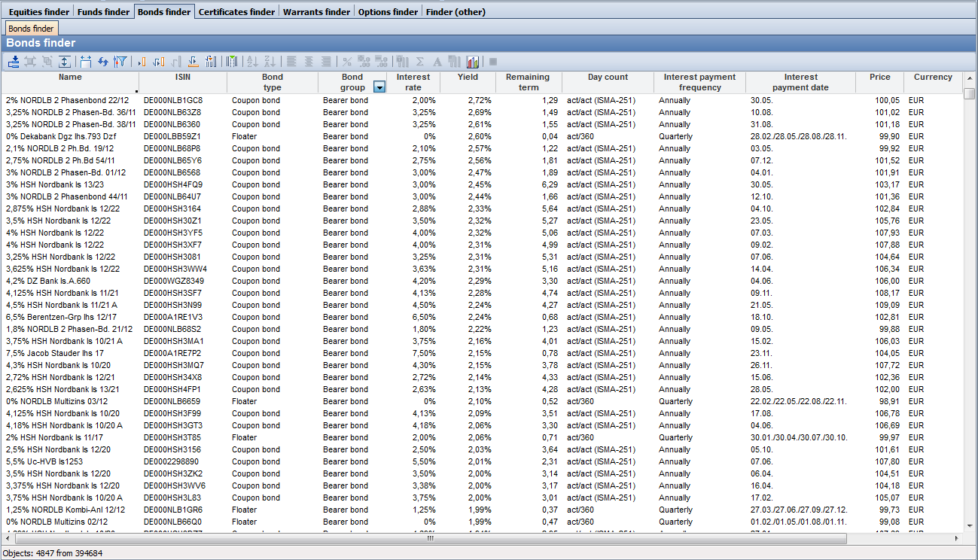
Task: Click the blue refresh arrows icon
Action: pyautogui.click(x=103, y=62)
